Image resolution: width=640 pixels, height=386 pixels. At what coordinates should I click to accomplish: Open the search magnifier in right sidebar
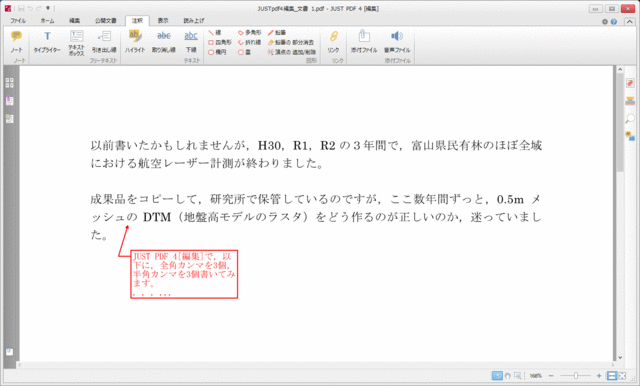tap(630, 119)
